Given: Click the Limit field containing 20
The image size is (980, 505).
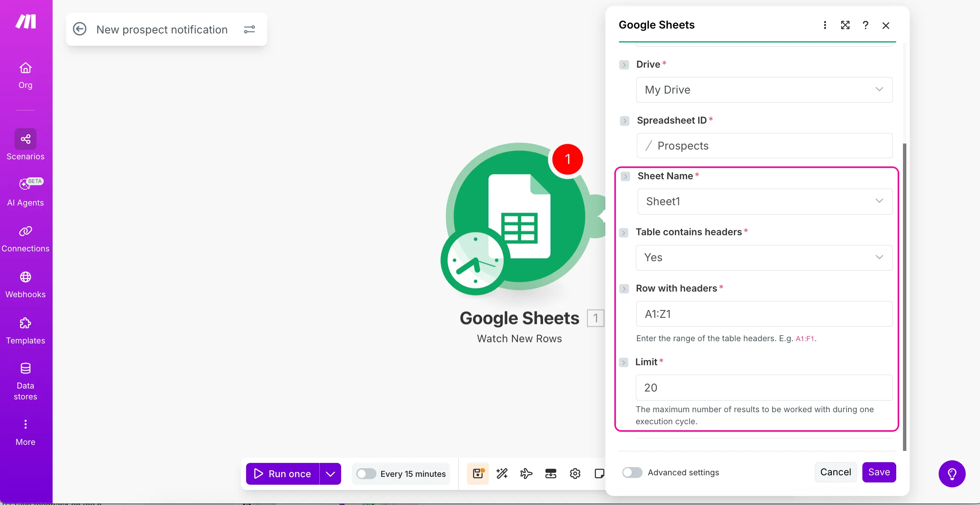Looking at the screenshot, I should point(764,387).
